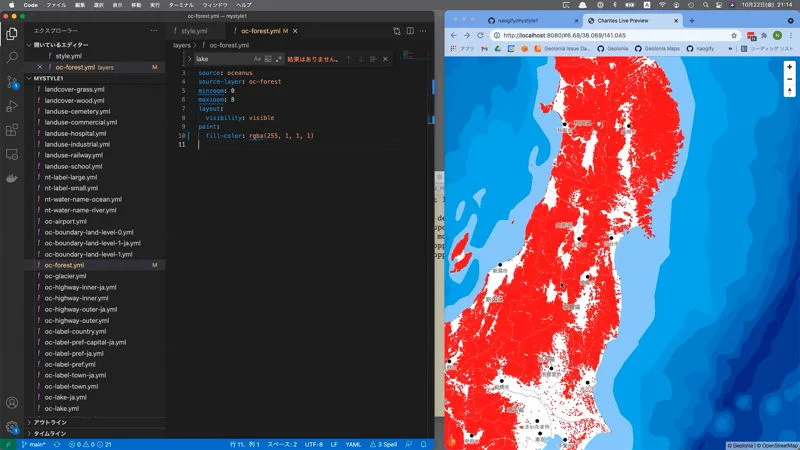The width and height of the screenshot is (800, 450).
Task: Click Synchronize Changes icon in status bar
Action: pyautogui.click(x=57, y=444)
